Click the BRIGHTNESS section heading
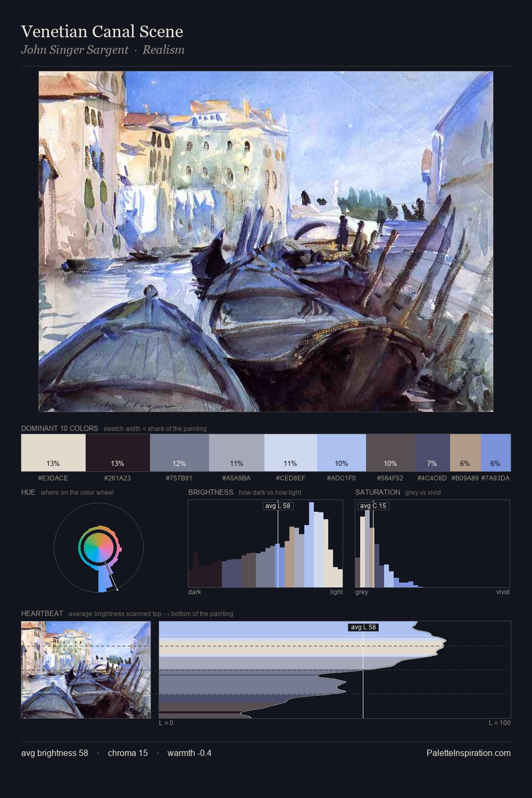Viewport: 532px width, 798px height. point(211,492)
